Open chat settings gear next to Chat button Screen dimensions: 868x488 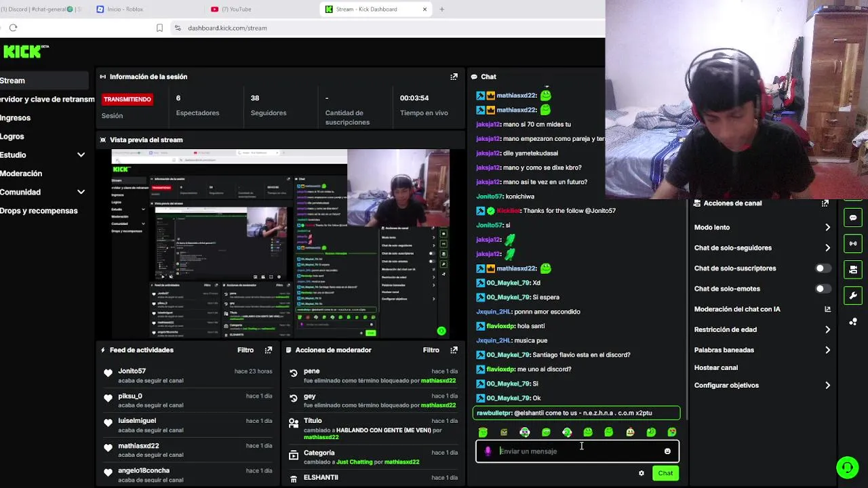(642, 473)
